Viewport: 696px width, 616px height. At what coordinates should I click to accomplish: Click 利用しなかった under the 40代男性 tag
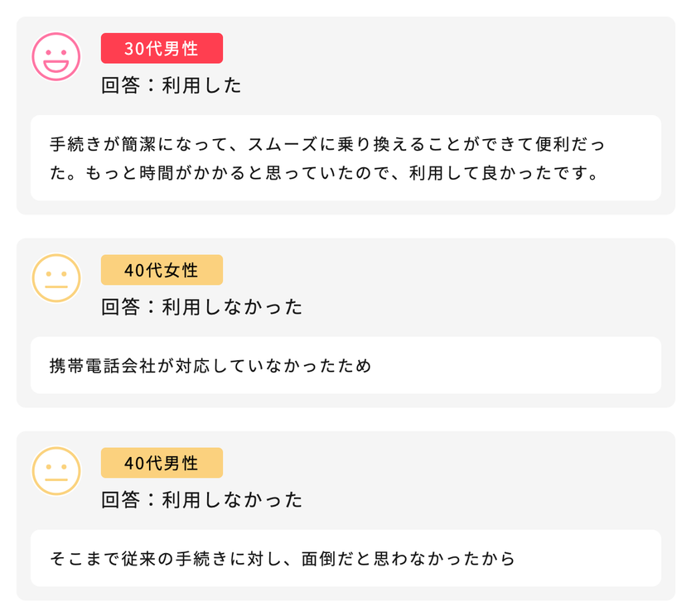[232, 500]
